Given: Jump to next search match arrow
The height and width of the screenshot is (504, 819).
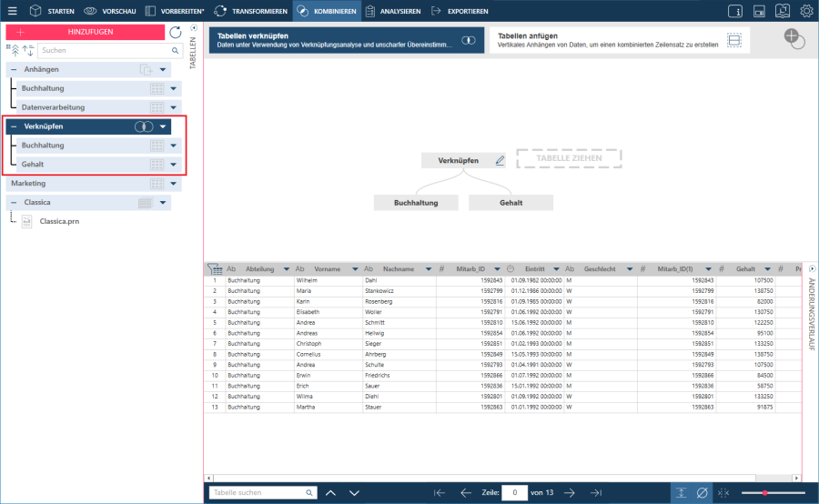Looking at the screenshot, I should point(354,492).
